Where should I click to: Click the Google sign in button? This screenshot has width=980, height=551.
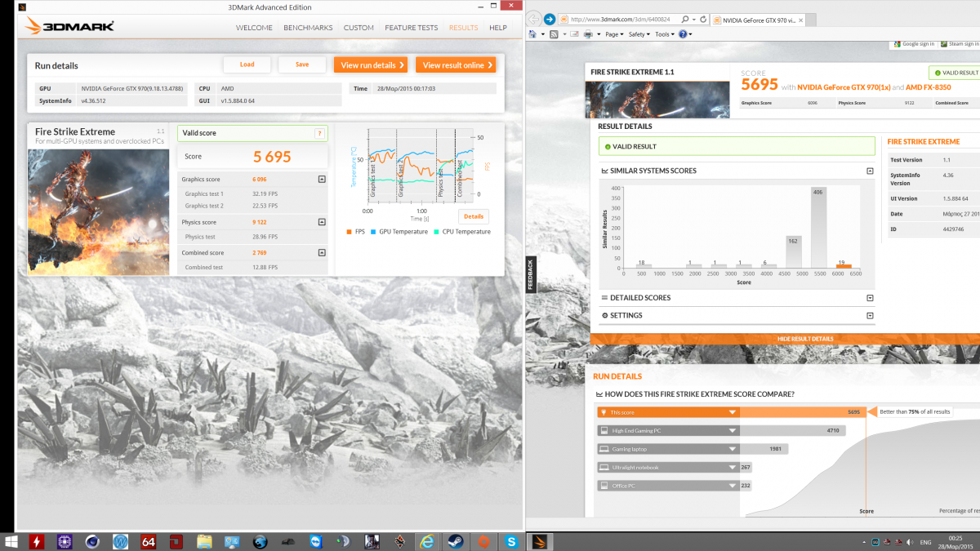[x=914, y=44]
